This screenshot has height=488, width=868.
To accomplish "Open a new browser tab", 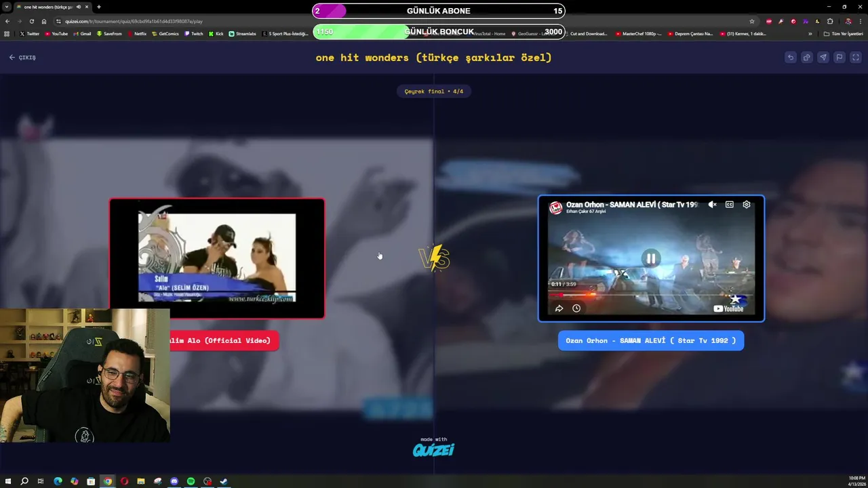I will point(98,7).
